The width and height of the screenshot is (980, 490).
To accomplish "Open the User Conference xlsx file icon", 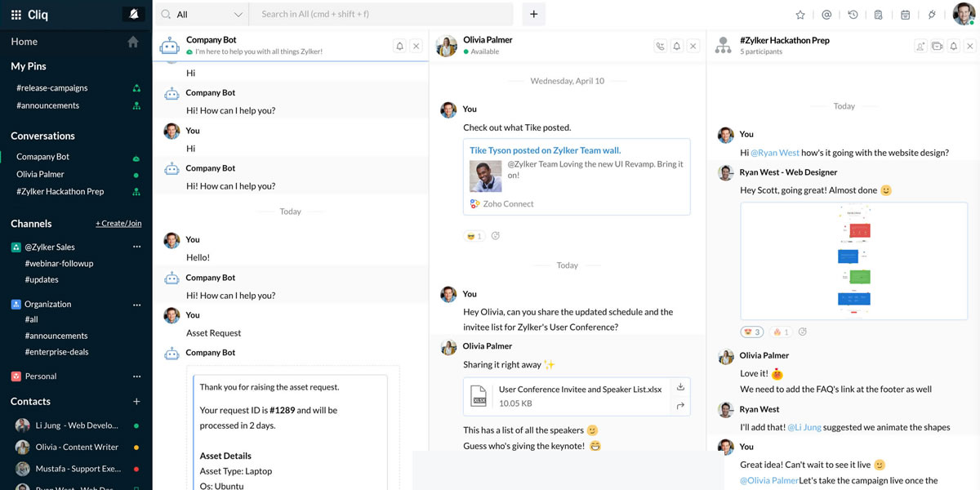I will [479, 396].
